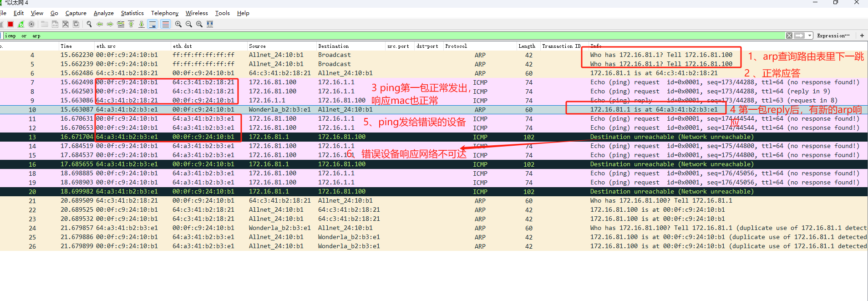868x301 pixels.
Task: Add a filter button with plus
Action: [862, 36]
